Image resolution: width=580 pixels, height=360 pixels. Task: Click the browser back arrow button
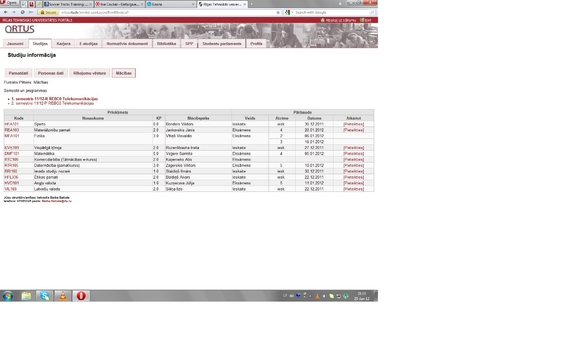coord(6,12)
